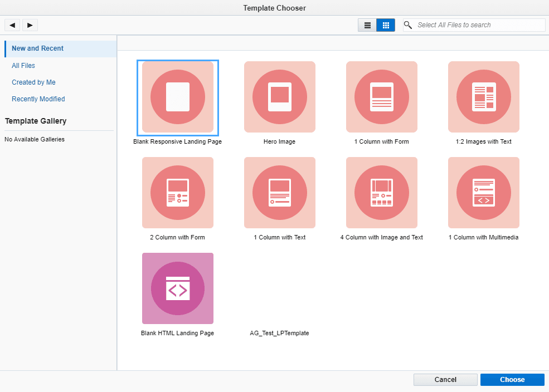The image size is (549, 392).
Task: Click the forward navigation arrow
Action: [30, 24]
